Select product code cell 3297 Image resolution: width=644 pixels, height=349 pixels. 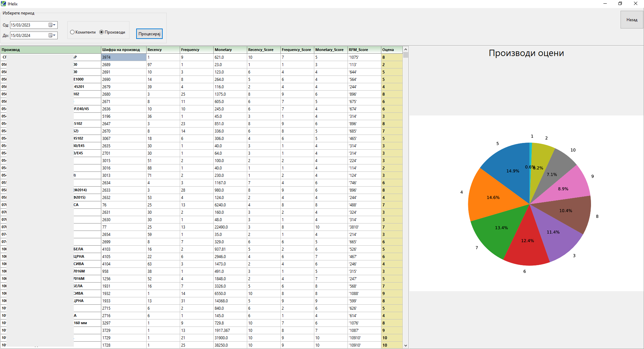pos(124,323)
